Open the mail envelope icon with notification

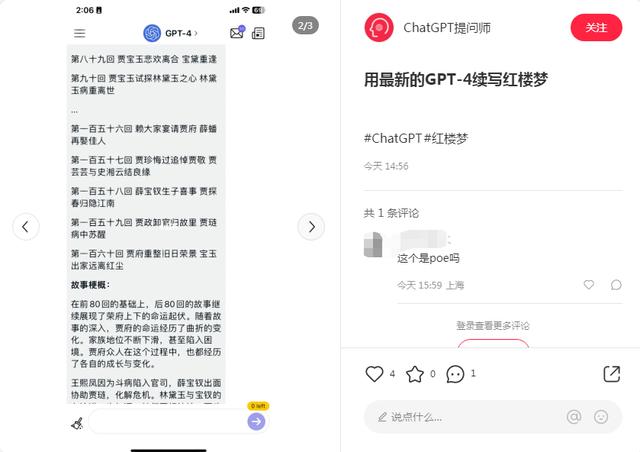(238, 32)
